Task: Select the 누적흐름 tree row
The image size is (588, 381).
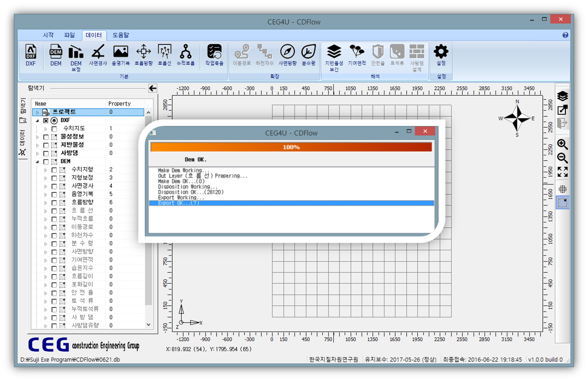Action: [88, 219]
